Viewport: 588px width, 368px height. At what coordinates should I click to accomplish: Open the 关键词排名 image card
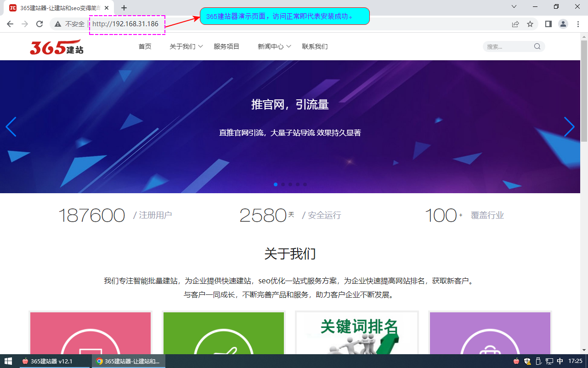pos(357,333)
